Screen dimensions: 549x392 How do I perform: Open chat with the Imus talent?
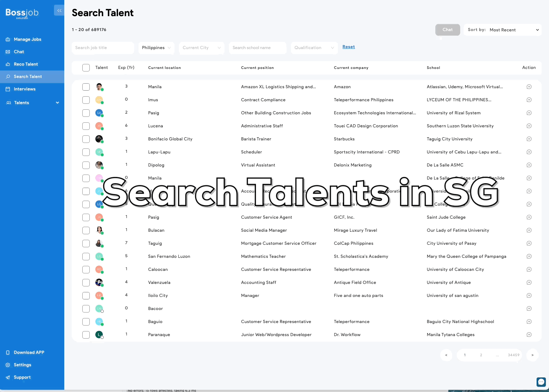pos(529,100)
